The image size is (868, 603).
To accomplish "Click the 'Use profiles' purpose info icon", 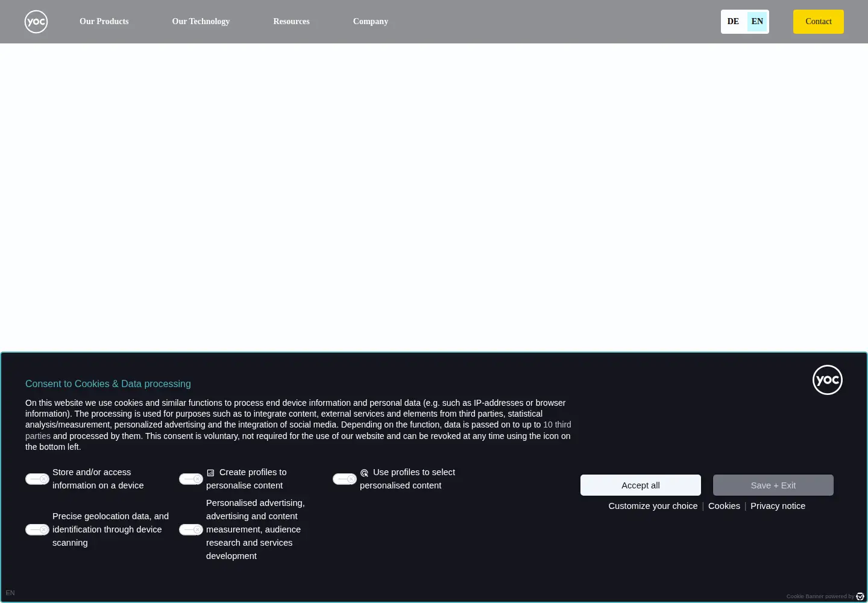I will (x=364, y=473).
